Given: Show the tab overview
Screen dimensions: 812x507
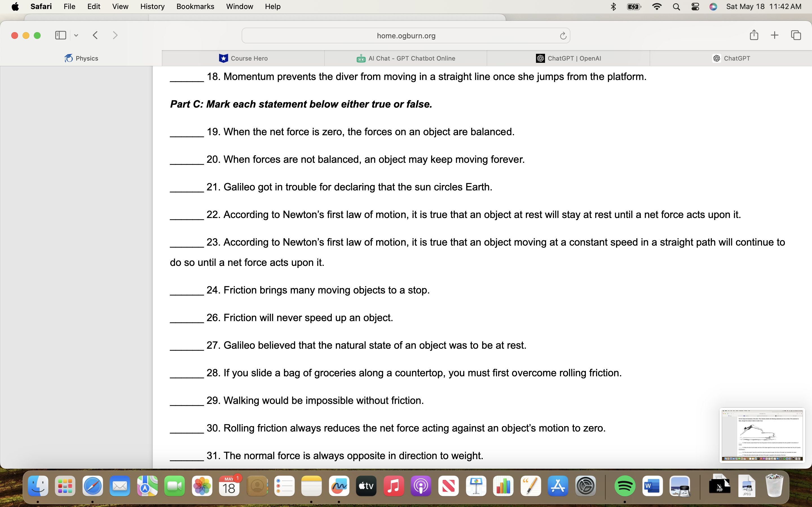Looking at the screenshot, I should (x=796, y=35).
